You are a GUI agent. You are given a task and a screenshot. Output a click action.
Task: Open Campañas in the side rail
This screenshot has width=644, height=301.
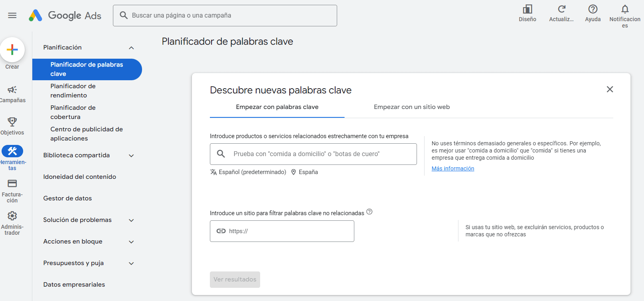(12, 94)
